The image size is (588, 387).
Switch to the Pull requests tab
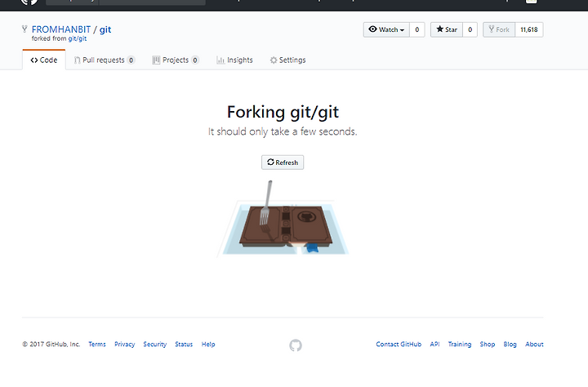pyautogui.click(x=105, y=60)
